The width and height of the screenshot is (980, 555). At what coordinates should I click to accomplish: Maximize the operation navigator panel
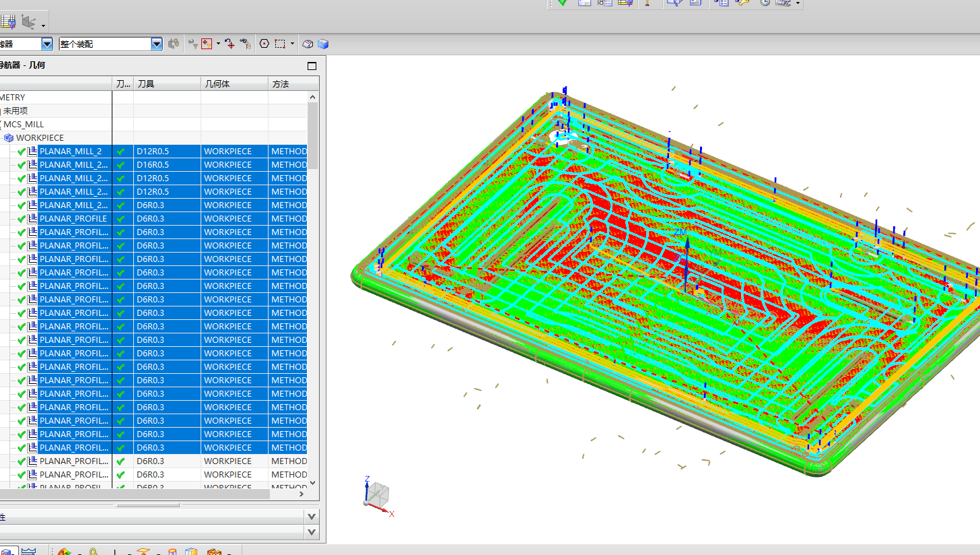(x=312, y=66)
